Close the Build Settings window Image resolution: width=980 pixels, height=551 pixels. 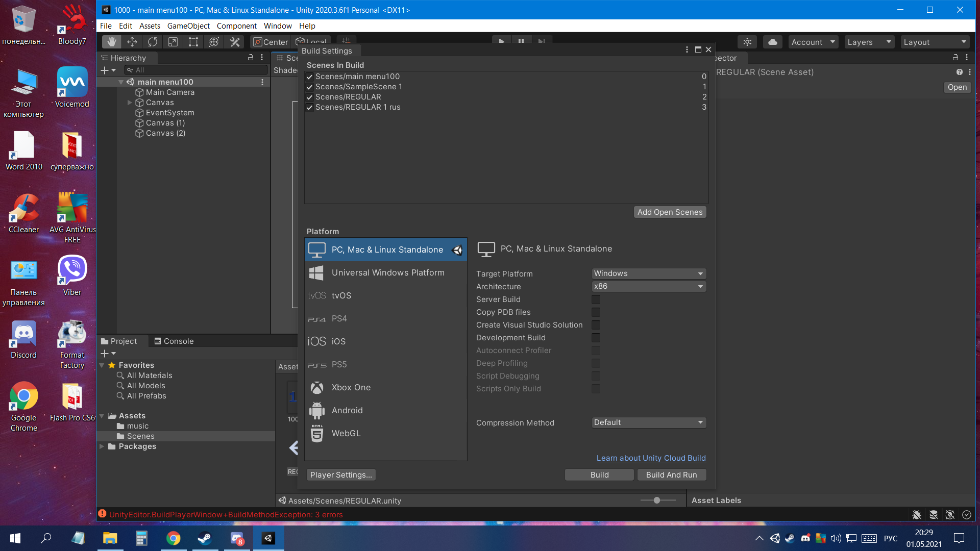click(708, 49)
